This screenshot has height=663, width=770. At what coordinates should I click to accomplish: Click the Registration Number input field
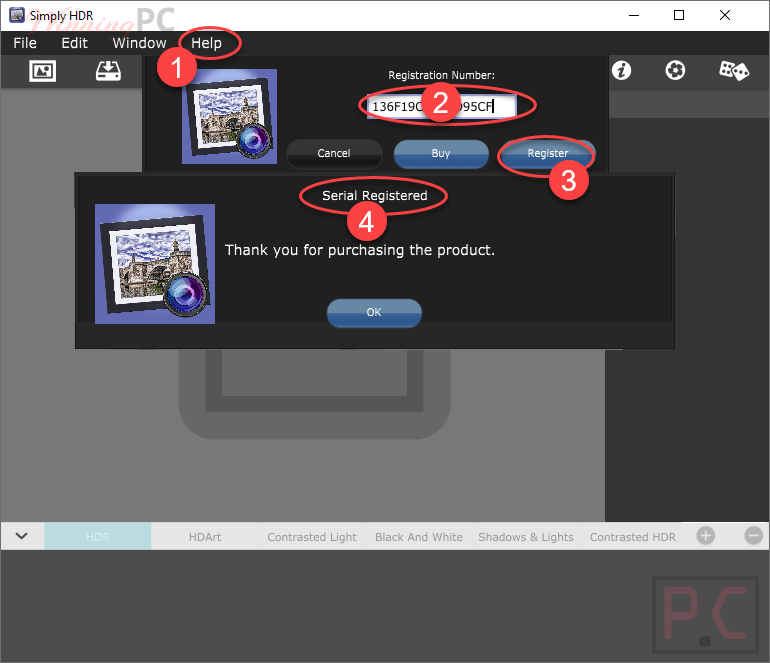click(441, 106)
